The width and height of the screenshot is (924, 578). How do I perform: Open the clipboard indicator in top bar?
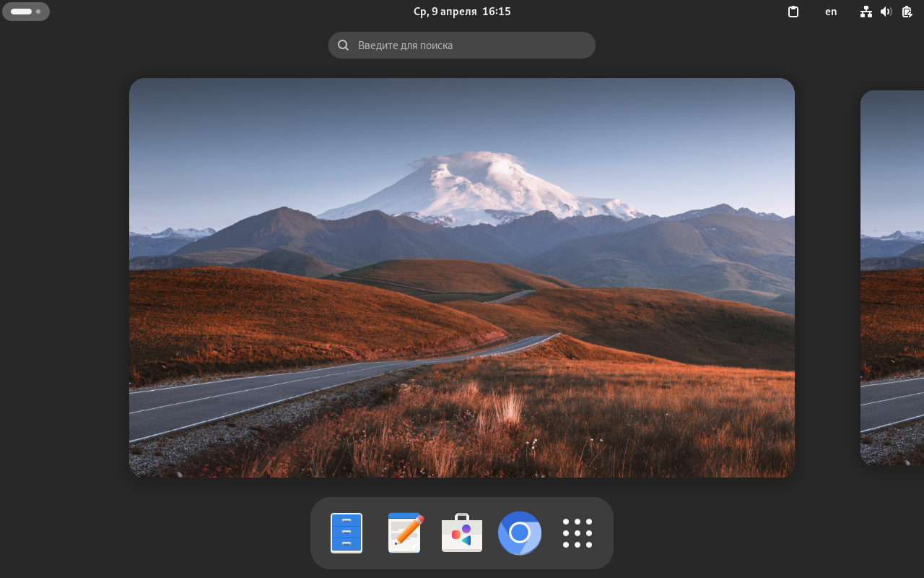793,12
